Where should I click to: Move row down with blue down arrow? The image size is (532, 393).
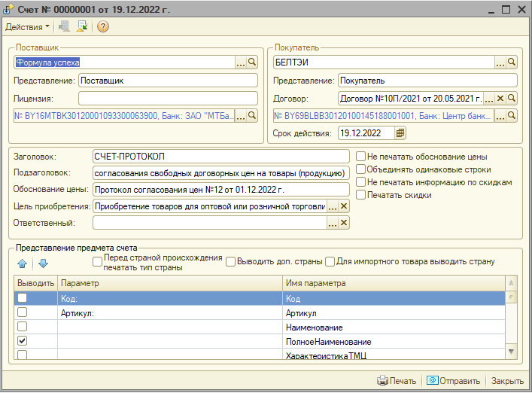[x=43, y=264]
